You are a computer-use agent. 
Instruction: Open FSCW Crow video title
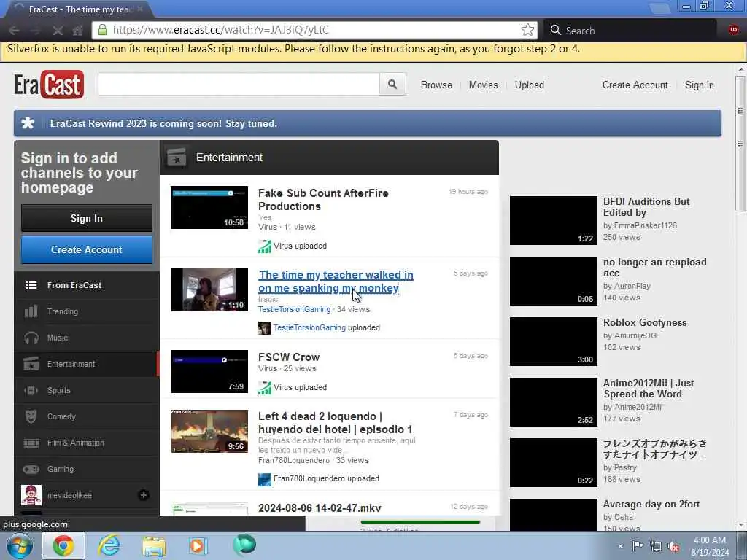(289, 357)
